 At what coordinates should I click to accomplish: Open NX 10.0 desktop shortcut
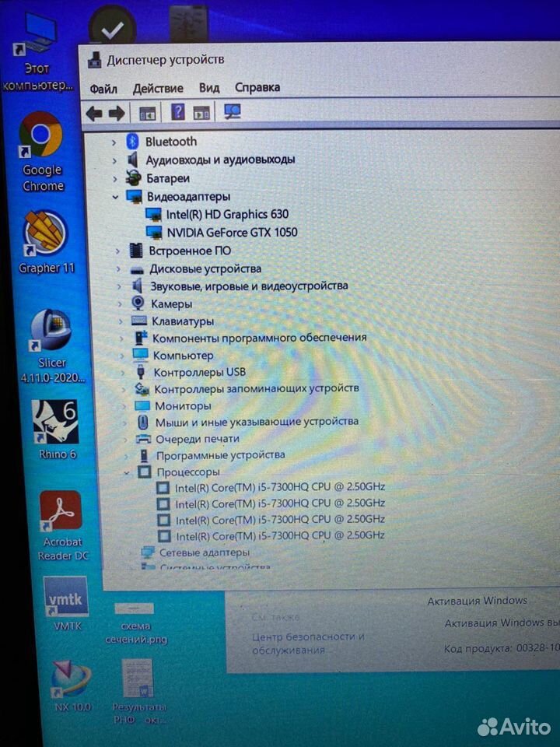(72, 686)
